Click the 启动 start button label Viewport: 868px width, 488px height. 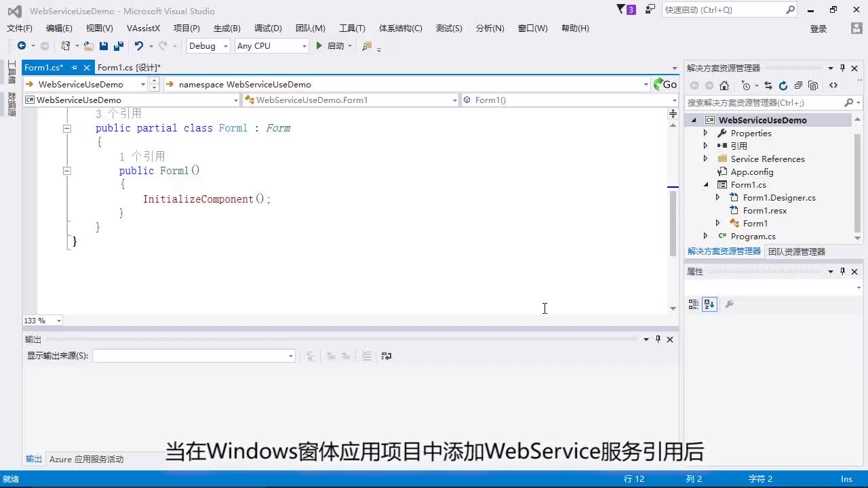pyautogui.click(x=336, y=45)
